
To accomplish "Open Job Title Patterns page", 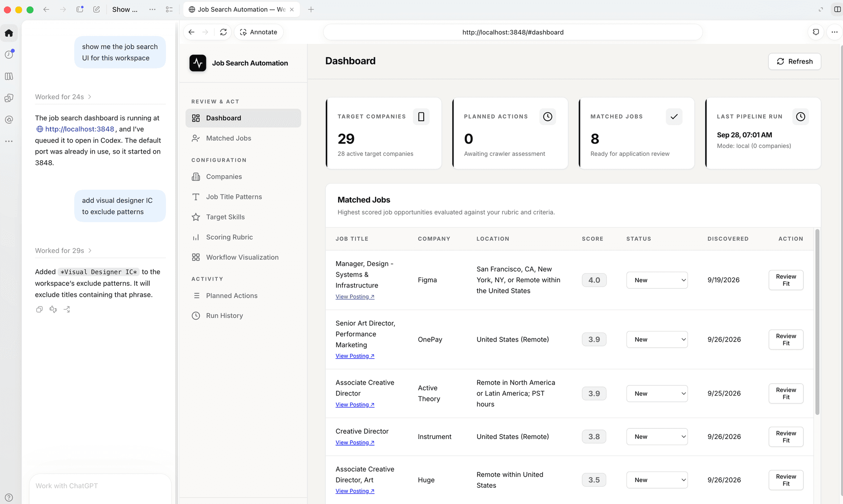I will click(x=243, y=197).
